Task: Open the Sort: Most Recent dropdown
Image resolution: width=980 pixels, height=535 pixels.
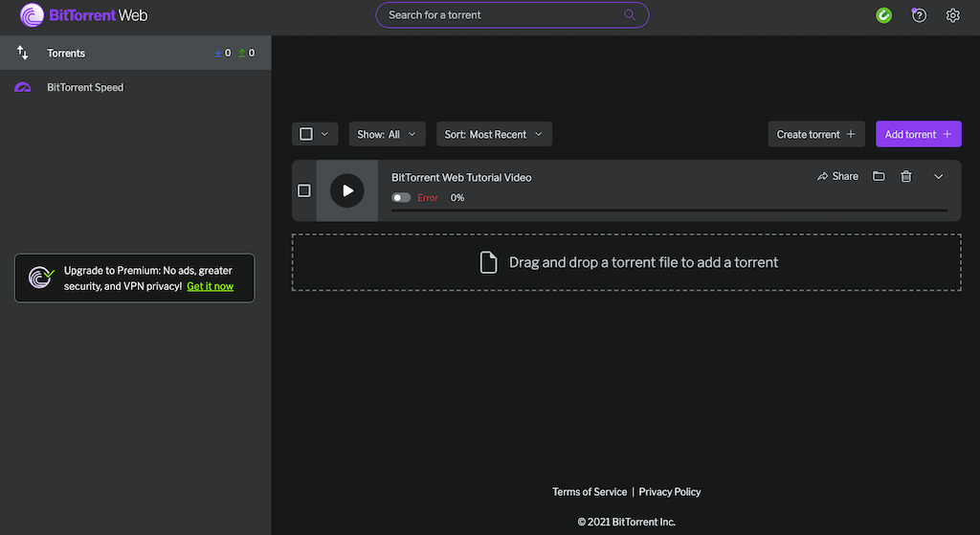Action: pyautogui.click(x=494, y=134)
